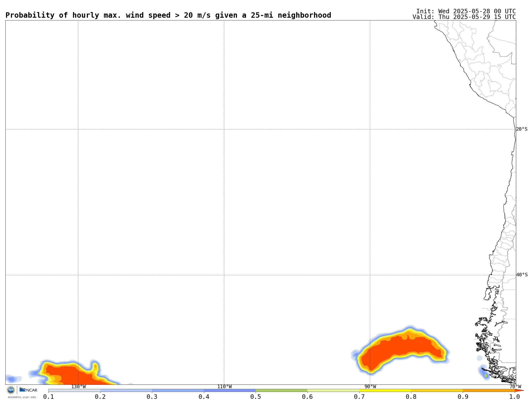Click the 0.5 colorbar tick label
The height and width of the screenshot is (400, 532).
click(x=256, y=397)
